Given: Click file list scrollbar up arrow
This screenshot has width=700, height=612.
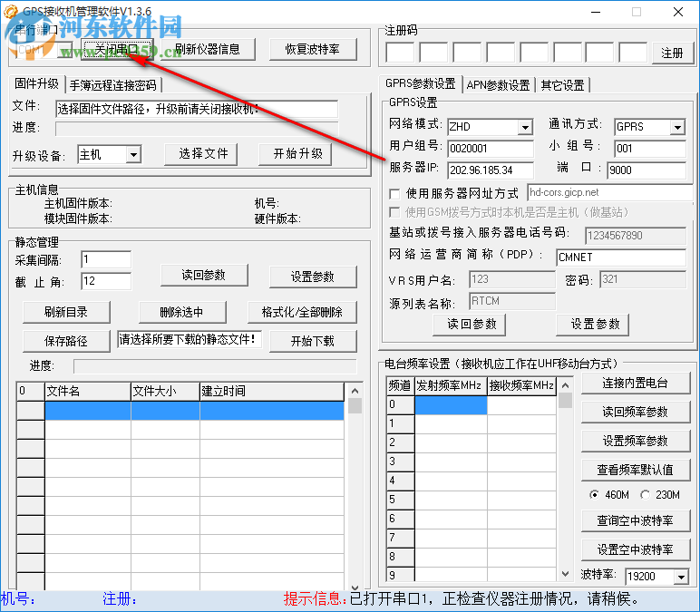Looking at the screenshot, I should click(355, 391).
